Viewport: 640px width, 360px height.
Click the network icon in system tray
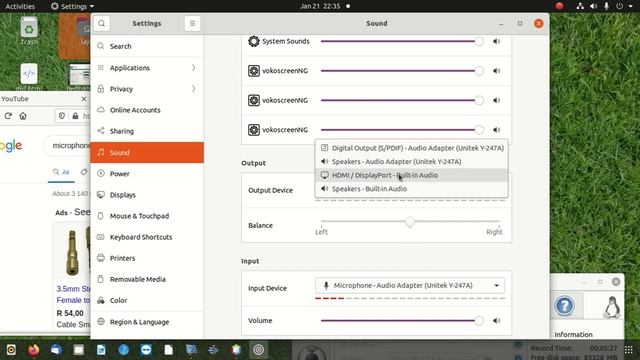pyautogui.click(x=580, y=6)
